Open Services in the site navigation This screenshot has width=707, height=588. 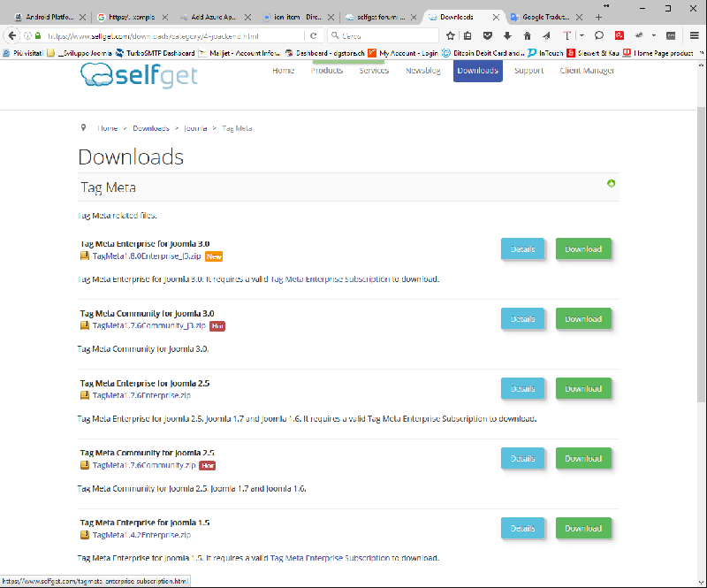click(374, 71)
